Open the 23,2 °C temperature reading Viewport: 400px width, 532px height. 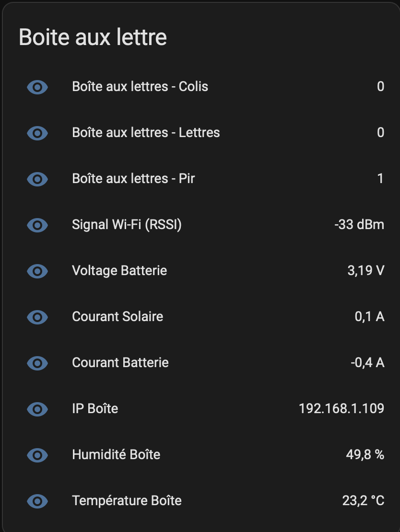click(364, 500)
